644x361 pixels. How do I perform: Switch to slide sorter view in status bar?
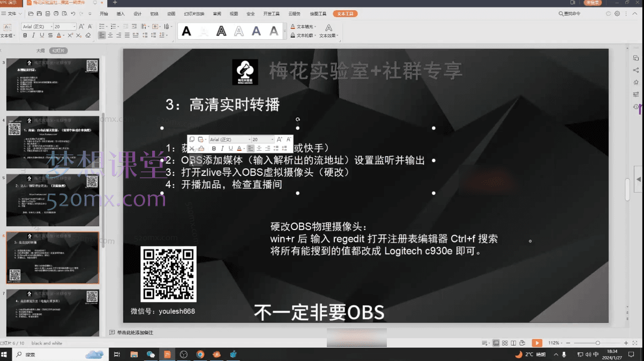(505, 343)
